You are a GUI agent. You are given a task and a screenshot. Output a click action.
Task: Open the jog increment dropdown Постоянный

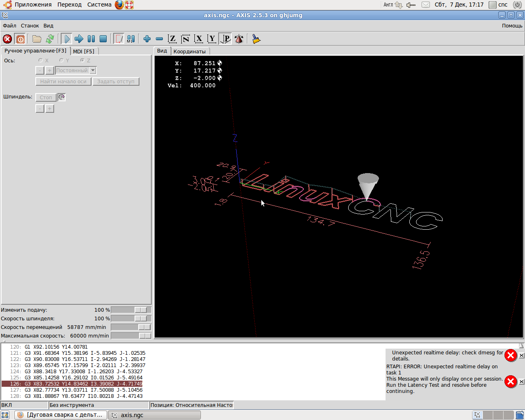click(93, 71)
